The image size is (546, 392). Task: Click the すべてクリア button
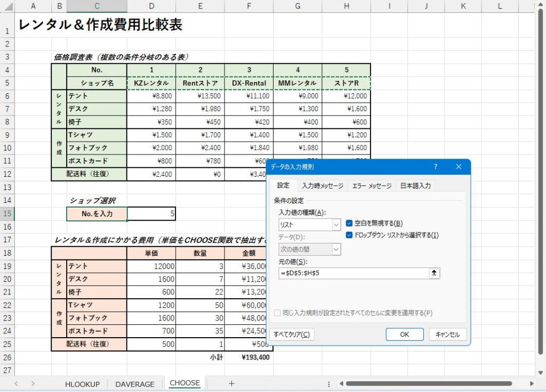click(x=291, y=334)
